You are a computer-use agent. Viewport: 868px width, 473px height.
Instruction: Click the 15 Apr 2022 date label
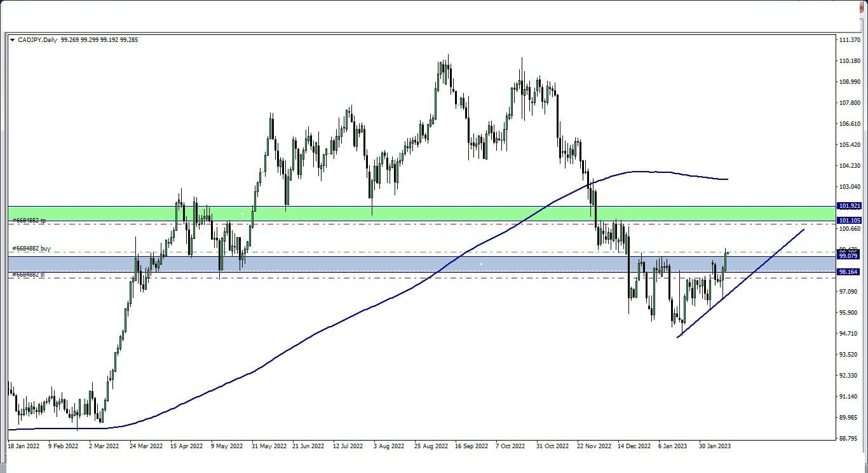186,446
